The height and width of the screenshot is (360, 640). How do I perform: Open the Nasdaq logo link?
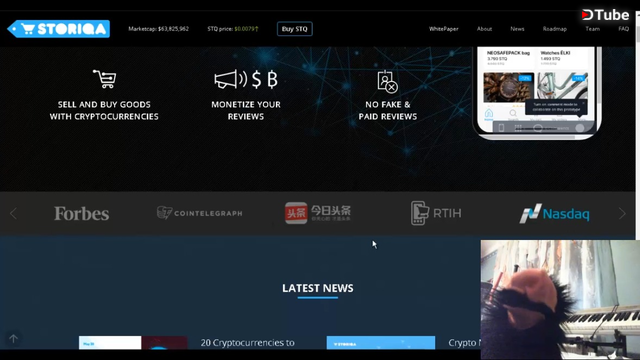click(554, 213)
